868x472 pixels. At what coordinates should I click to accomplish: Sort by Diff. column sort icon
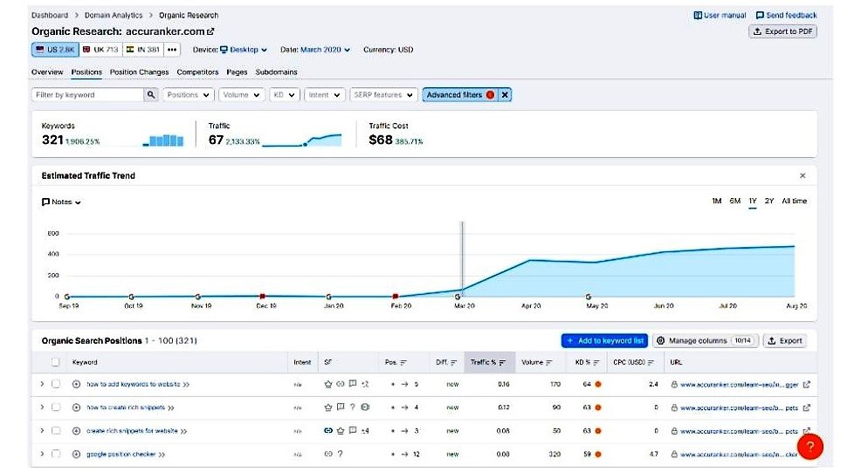coord(453,362)
